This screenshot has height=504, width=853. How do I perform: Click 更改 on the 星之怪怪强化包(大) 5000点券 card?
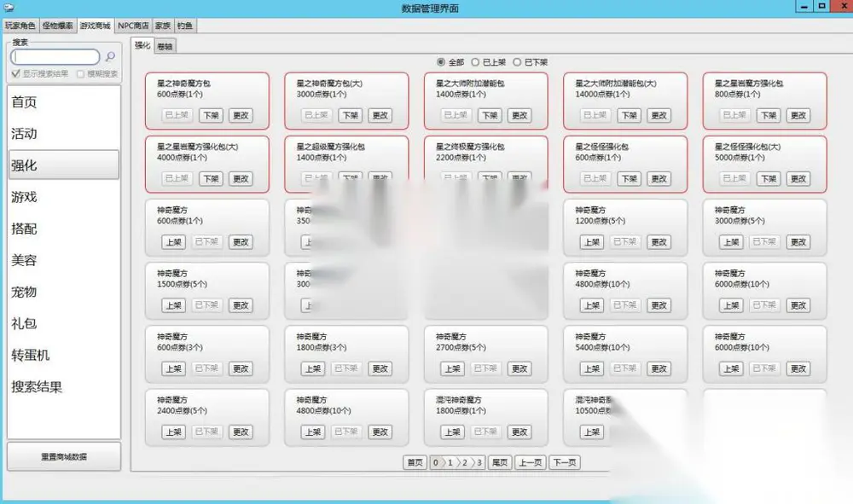[x=798, y=178]
